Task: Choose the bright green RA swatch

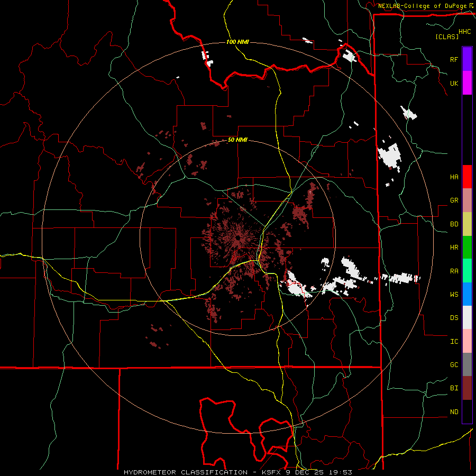Action: [467, 271]
